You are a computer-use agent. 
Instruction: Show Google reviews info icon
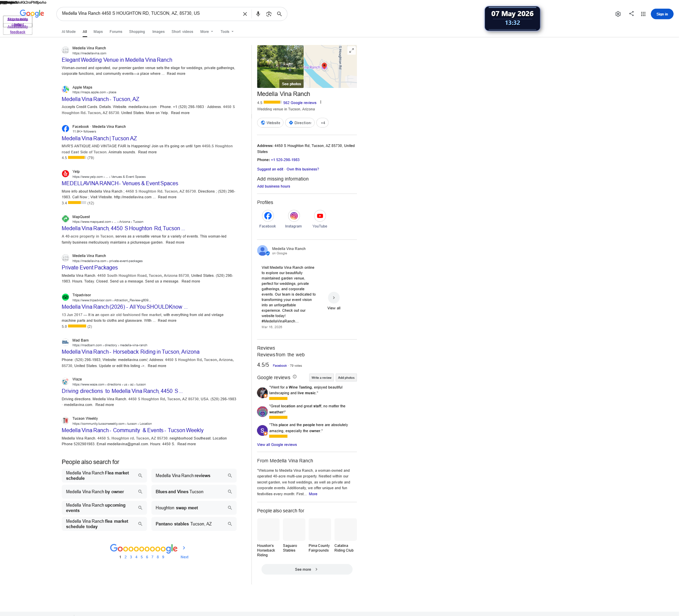coord(295,377)
